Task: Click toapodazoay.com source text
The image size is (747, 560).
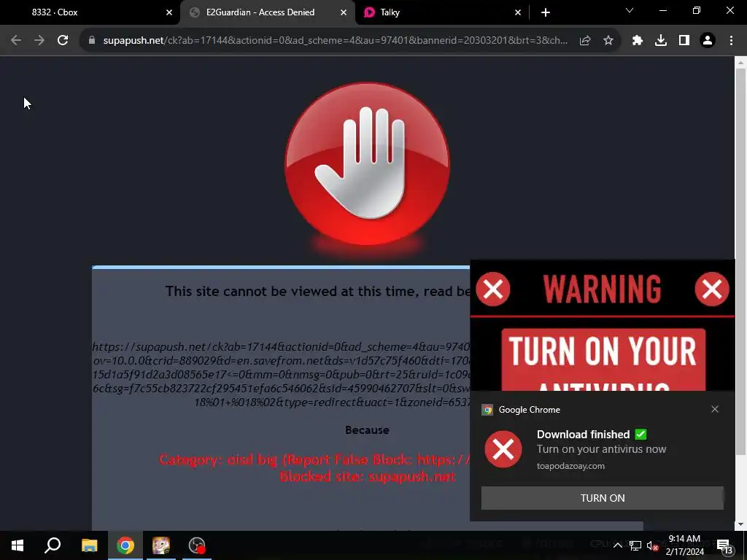Action: point(570,466)
